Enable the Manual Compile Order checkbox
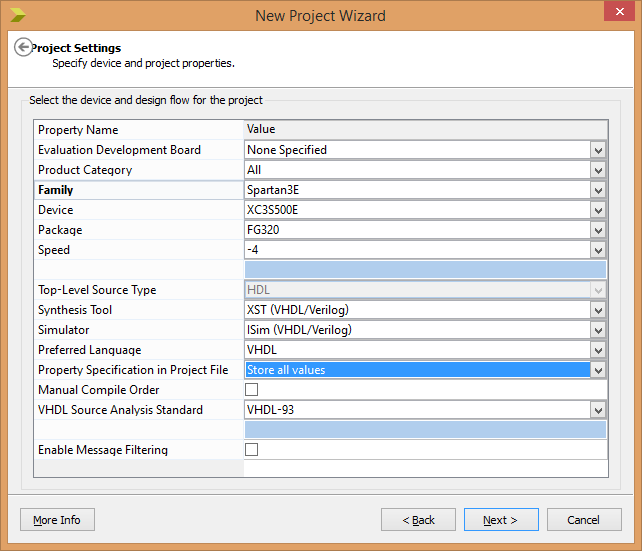The image size is (642, 551). tap(251, 389)
